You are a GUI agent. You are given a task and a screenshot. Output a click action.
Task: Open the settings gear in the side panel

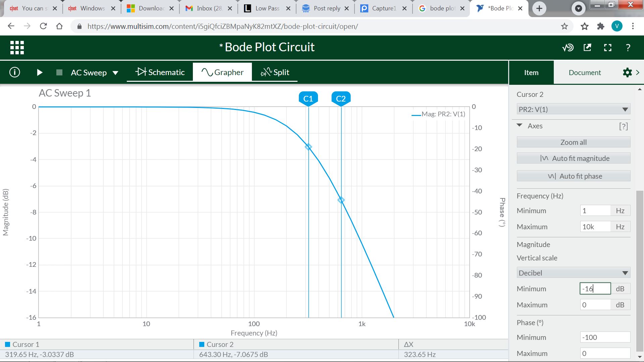tap(627, 72)
